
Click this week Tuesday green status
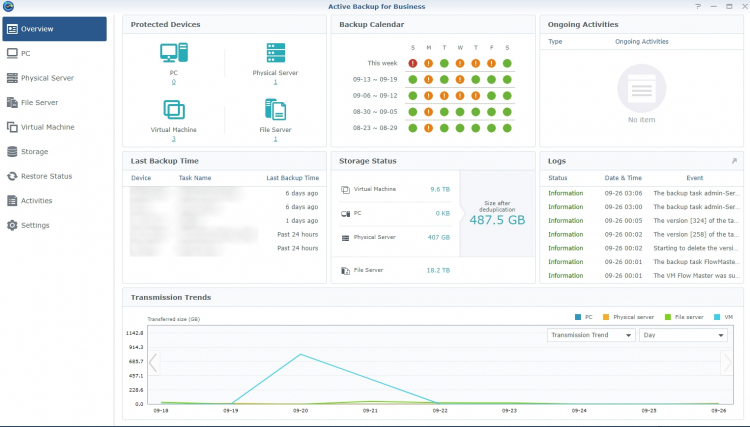coord(444,63)
